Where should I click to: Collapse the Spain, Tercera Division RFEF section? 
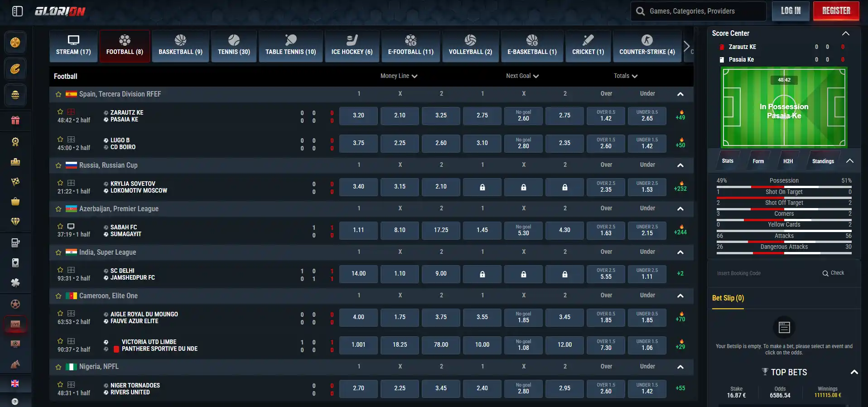pyautogui.click(x=680, y=94)
